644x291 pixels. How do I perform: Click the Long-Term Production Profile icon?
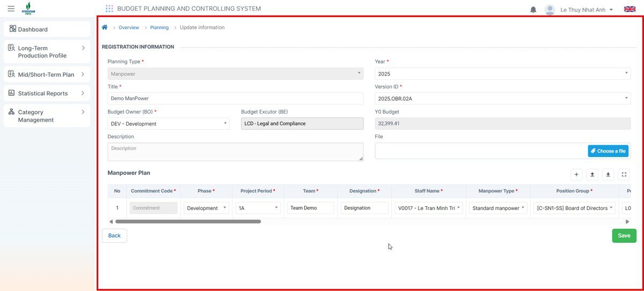click(12, 48)
